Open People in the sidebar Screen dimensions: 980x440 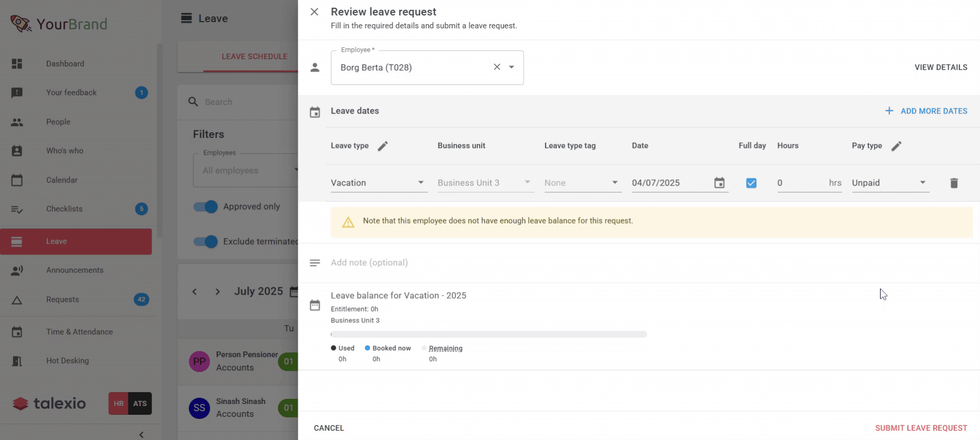[x=76, y=122]
